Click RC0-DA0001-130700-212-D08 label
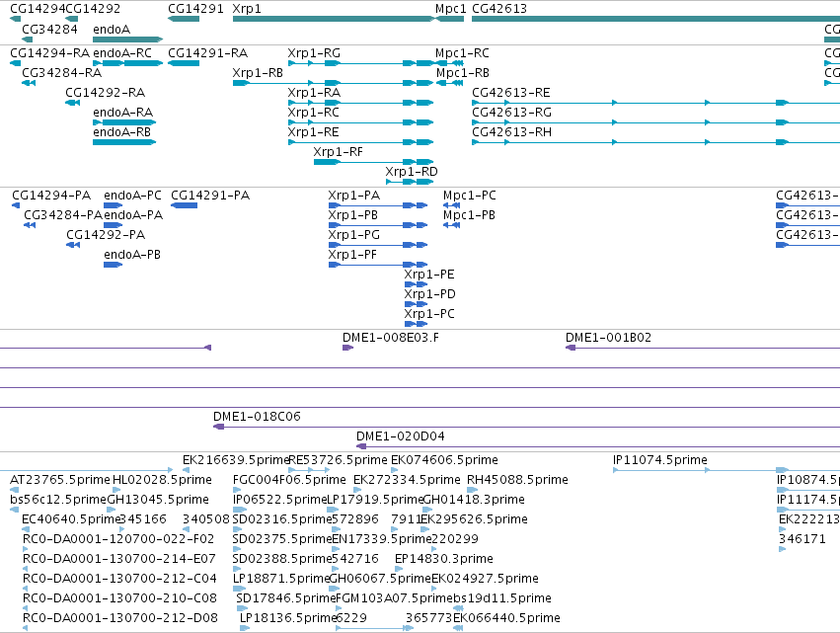840x633 pixels. tap(120, 618)
